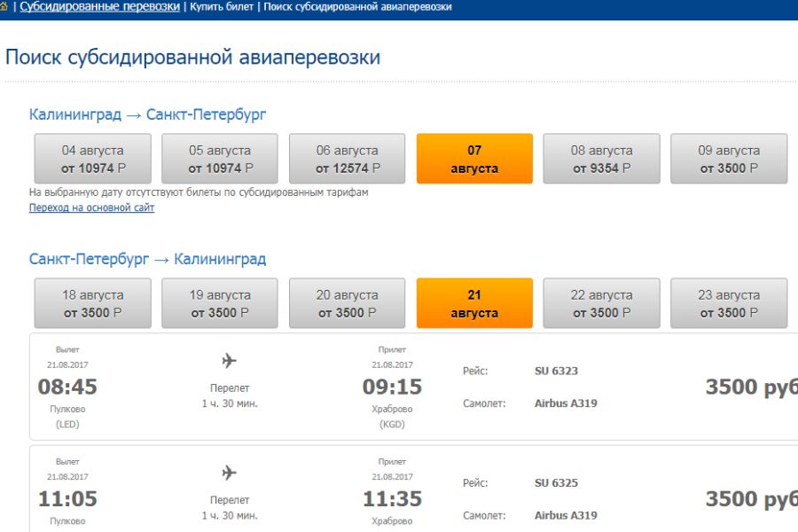The image size is (798, 532).
Task: Pick the 20 августа return date tab
Action: pos(348,303)
